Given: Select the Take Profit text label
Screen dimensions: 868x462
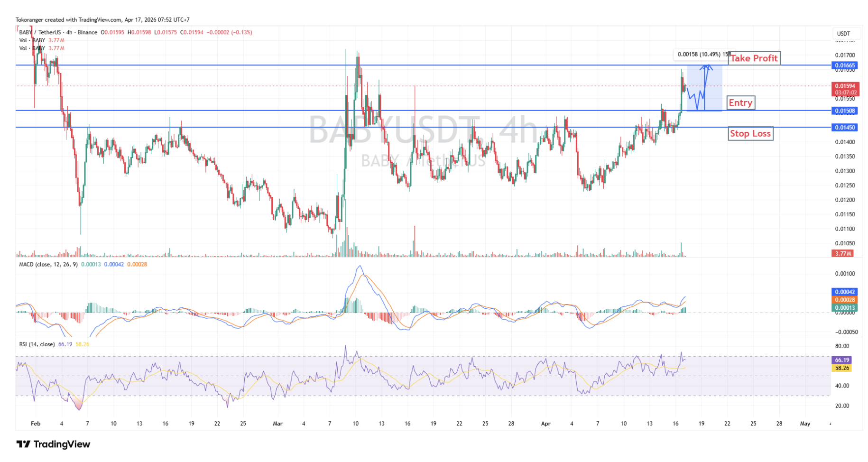Looking at the screenshot, I should click(x=754, y=58).
